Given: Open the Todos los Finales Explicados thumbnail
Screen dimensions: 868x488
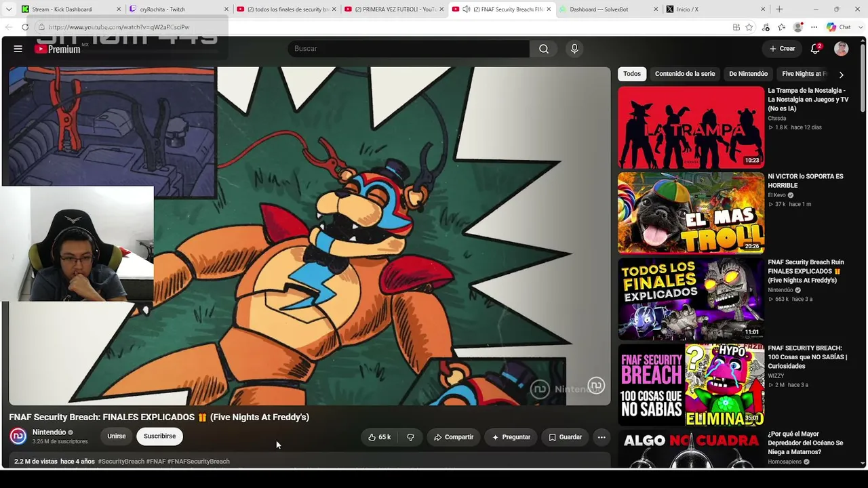Looking at the screenshot, I should pyautogui.click(x=691, y=299).
